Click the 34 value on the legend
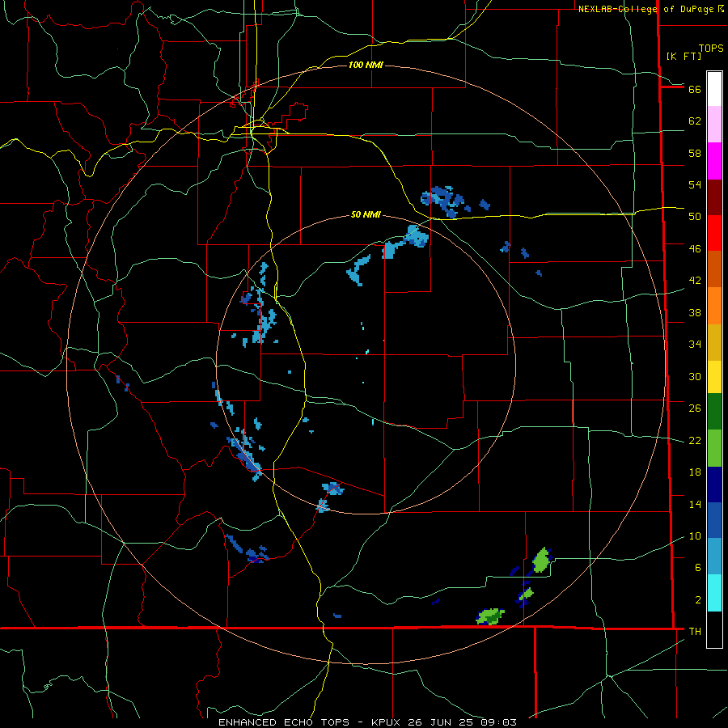This screenshot has width=728, height=728. pos(695,344)
